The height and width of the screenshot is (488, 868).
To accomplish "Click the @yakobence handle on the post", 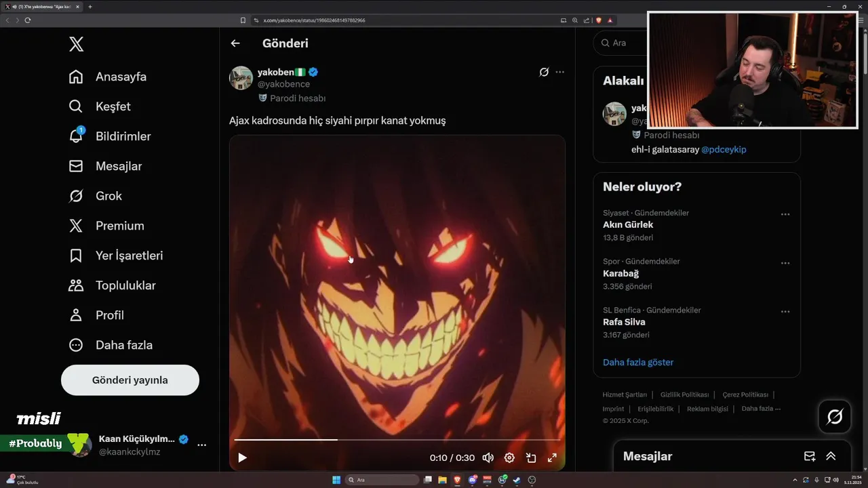I will [283, 84].
